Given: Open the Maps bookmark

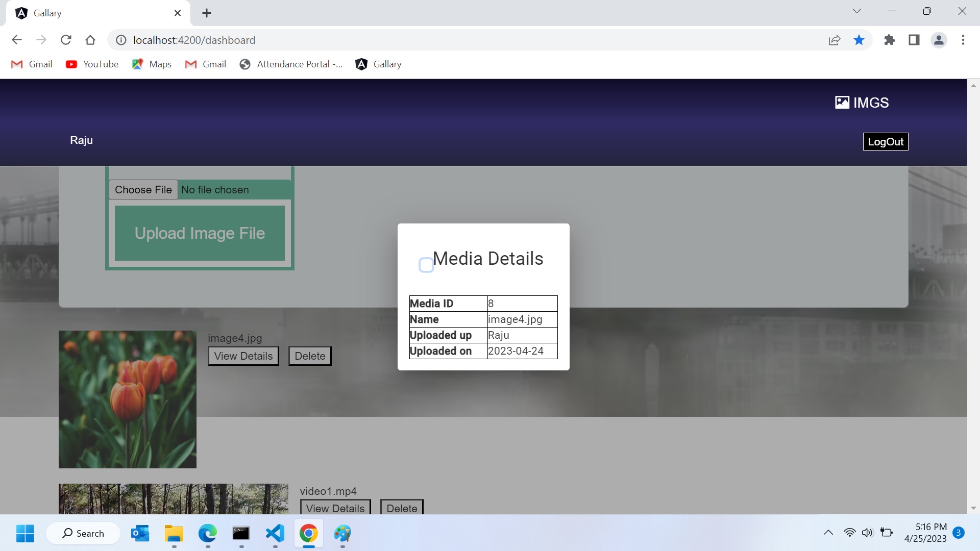Looking at the screenshot, I should [152, 64].
